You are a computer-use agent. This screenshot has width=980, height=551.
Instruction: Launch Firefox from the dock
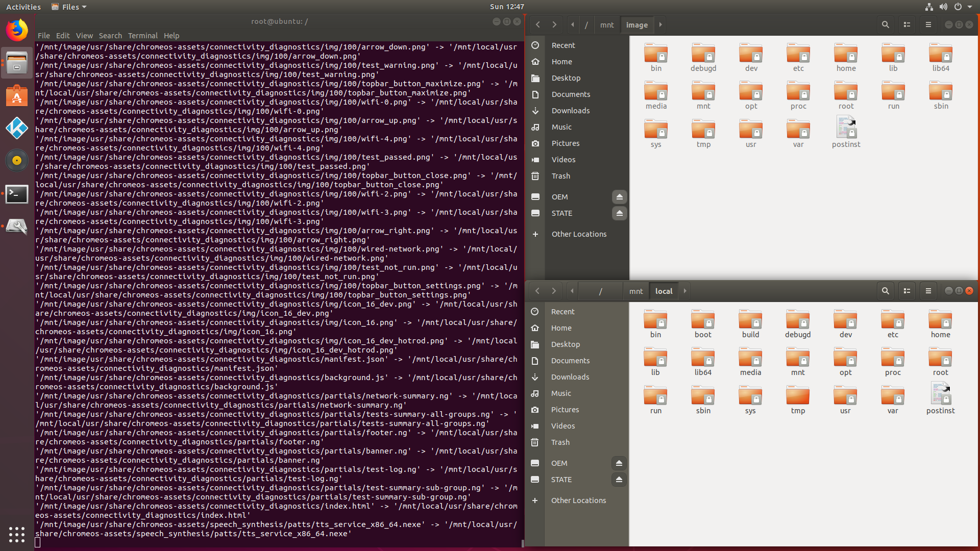click(x=17, y=30)
